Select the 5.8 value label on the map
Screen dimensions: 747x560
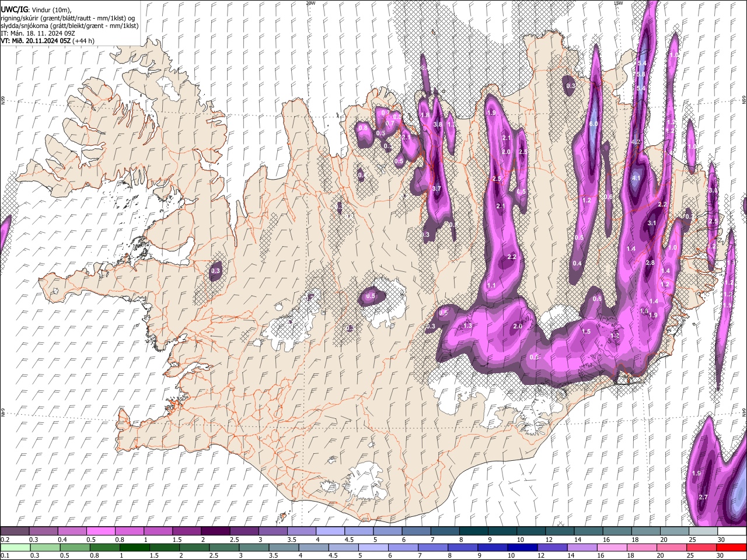[641, 74]
